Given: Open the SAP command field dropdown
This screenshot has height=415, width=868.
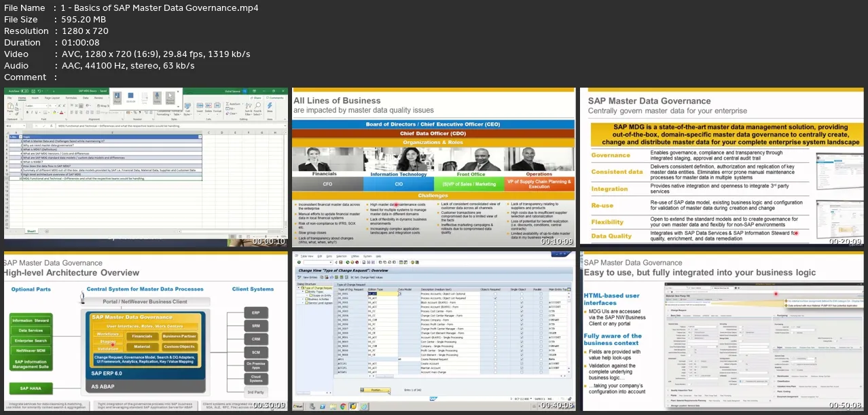Looking at the screenshot, I should [x=331, y=262].
